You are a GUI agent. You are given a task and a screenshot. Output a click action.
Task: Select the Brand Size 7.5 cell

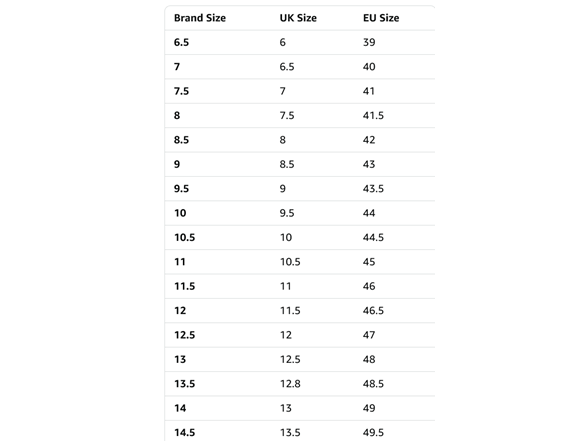point(182,91)
